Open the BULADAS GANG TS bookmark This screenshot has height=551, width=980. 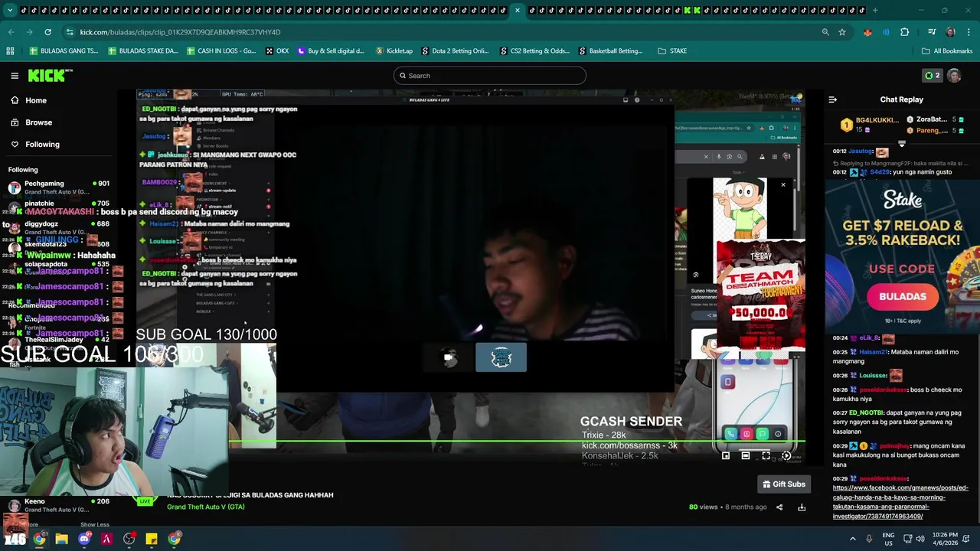pos(64,51)
